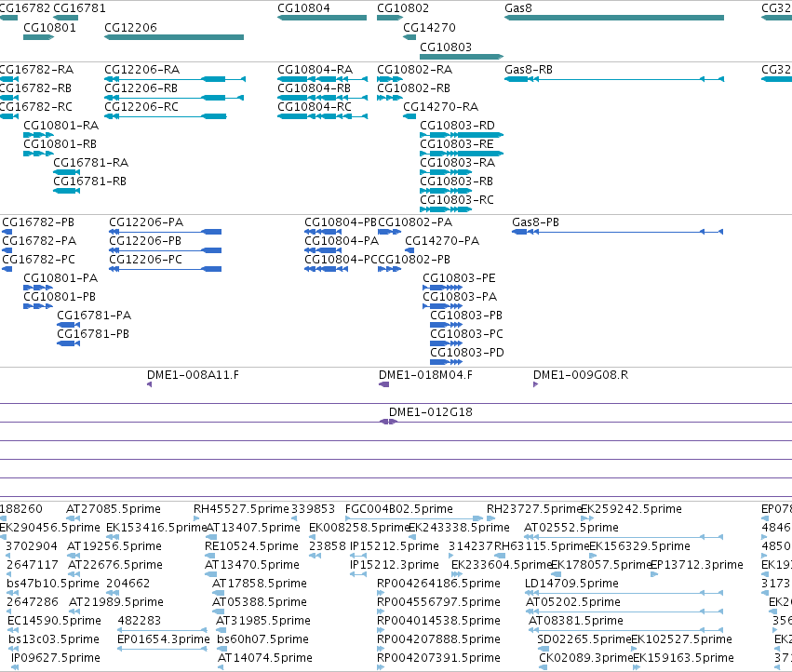Screen dimensions: 792x672
Task: Click the CG10803 gene label
Action: tap(446, 47)
